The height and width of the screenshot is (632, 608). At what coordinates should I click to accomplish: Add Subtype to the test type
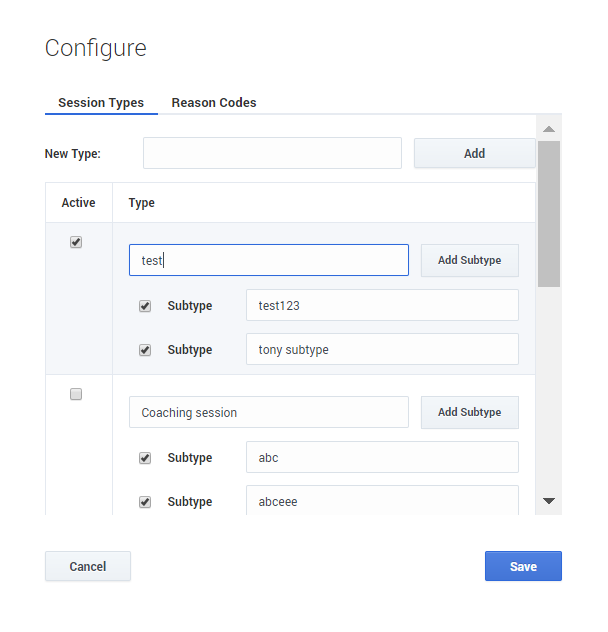[x=469, y=260]
